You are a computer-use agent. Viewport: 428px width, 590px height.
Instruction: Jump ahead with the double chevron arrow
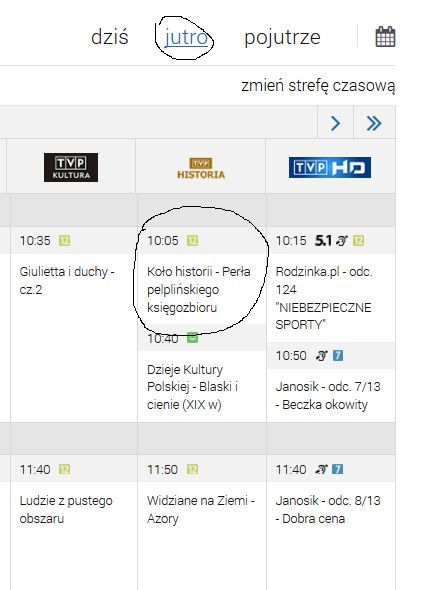(x=374, y=123)
